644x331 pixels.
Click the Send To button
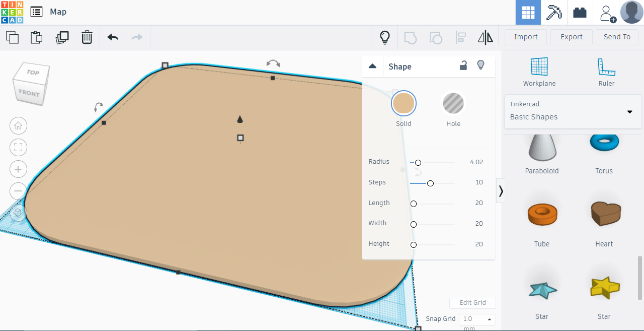pos(617,37)
